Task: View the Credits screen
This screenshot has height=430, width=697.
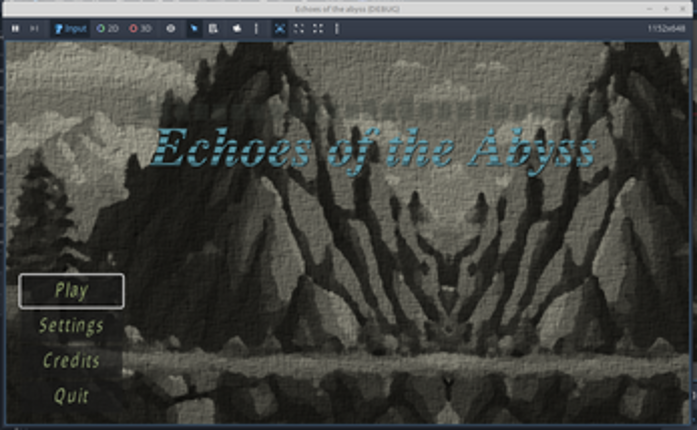Action: (72, 361)
